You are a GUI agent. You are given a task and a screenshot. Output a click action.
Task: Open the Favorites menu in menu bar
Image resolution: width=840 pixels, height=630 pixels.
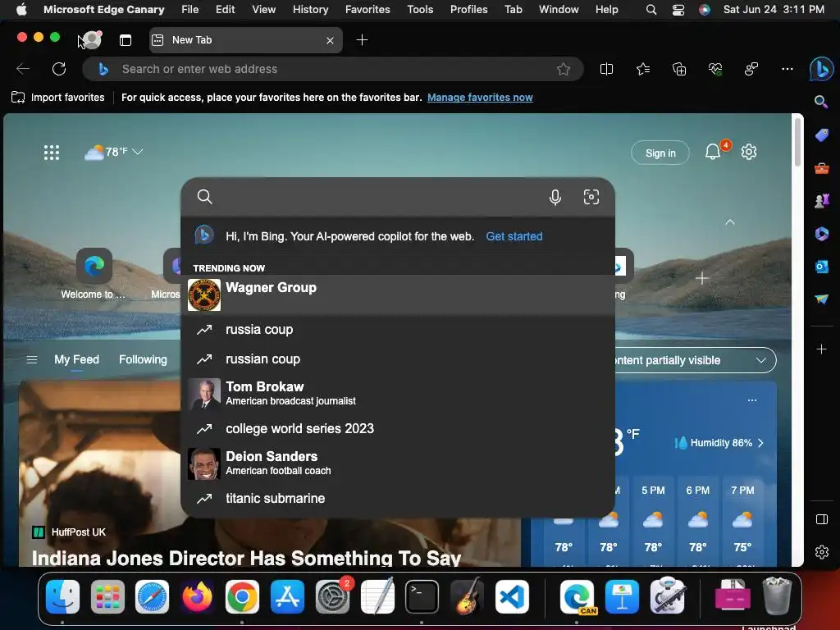(367, 10)
